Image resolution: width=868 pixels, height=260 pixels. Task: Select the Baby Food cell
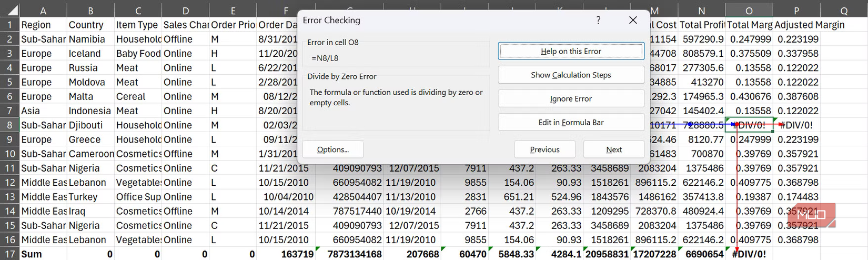click(x=138, y=53)
